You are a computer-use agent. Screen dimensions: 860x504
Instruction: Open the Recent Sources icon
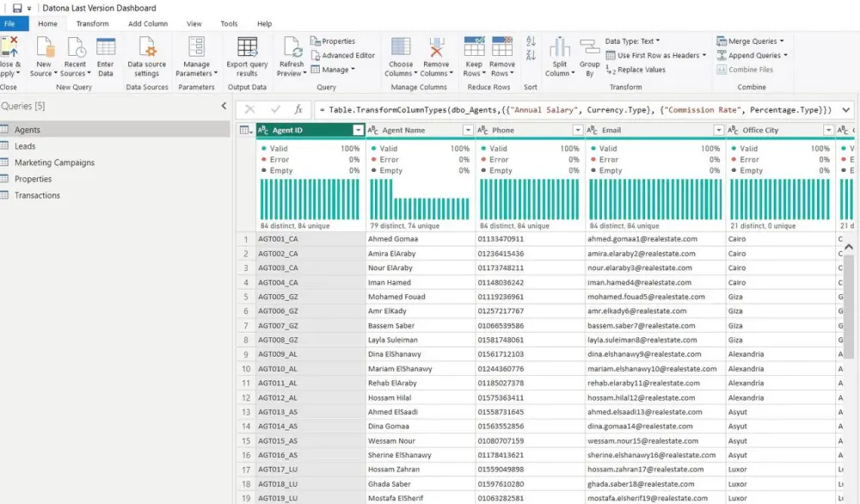75,48
